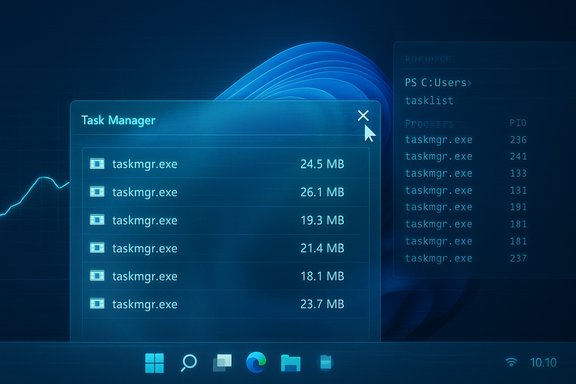Click PID 236 in the terminal

[518, 140]
